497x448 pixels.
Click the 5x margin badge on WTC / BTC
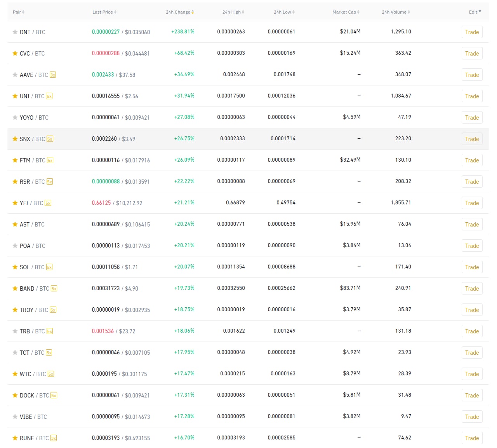[51, 374]
